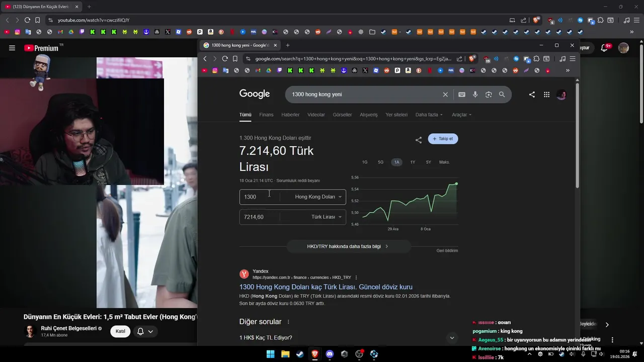Bookmark the Google search page

coord(235,59)
